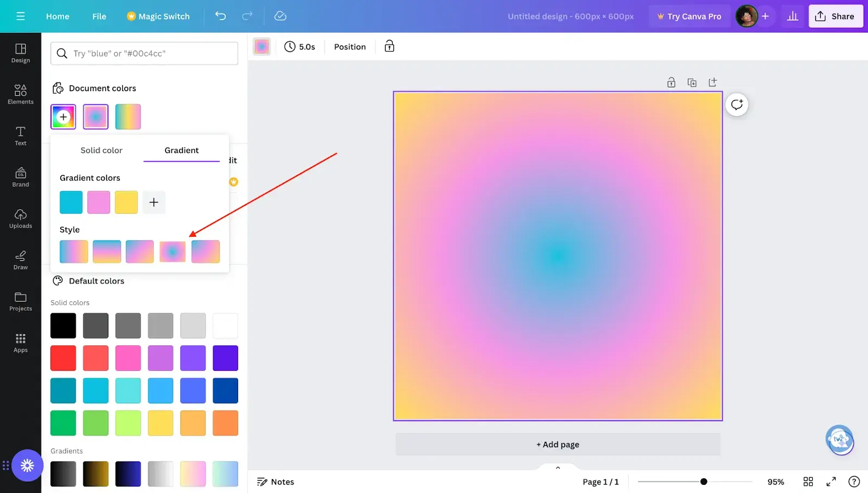Choose diagonal linear gradient style
The width and height of the screenshot is (868, 493).
(140, 251)
